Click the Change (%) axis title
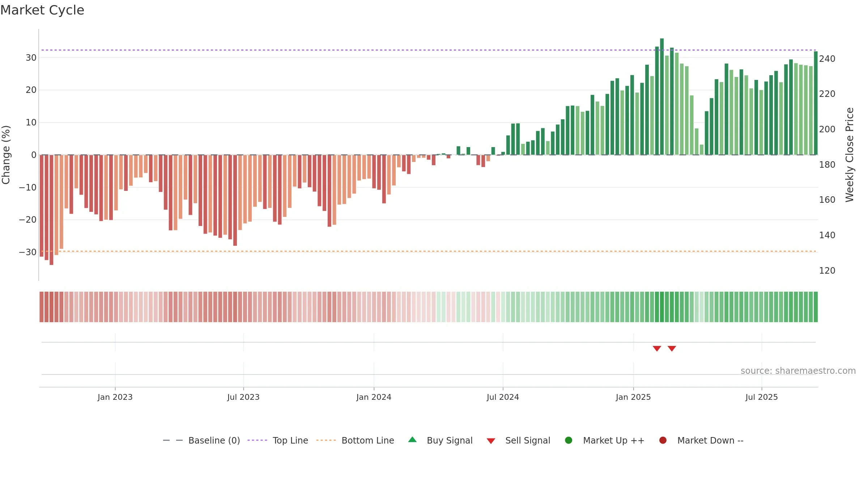868x488 pixels. [x=6, y=155]
